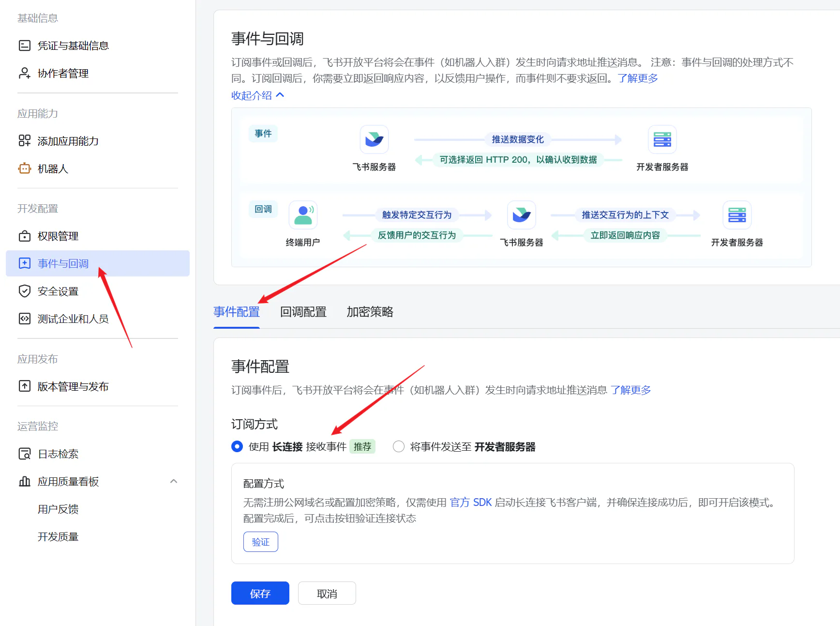Collapse the intro via 收起介绍
The image size is (840, 626).
(257, 95)
